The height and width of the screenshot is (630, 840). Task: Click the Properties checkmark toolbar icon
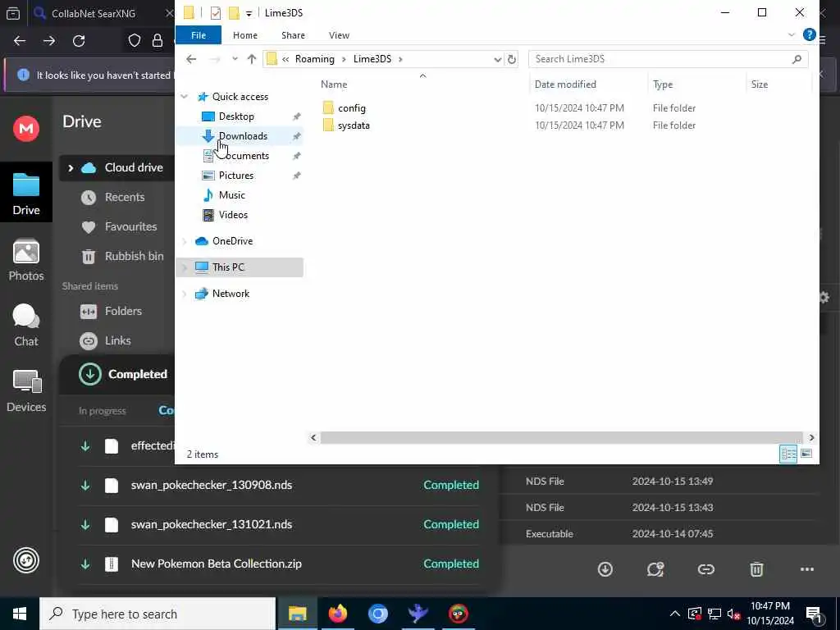[216, 13]
